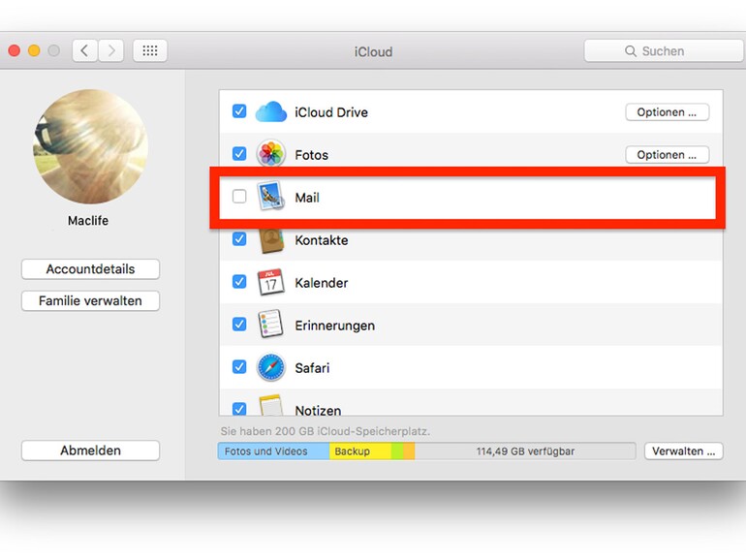Click the 114,49 GB verfügbar storage area
The image size is (746, 560).
[x=525, y=451]
